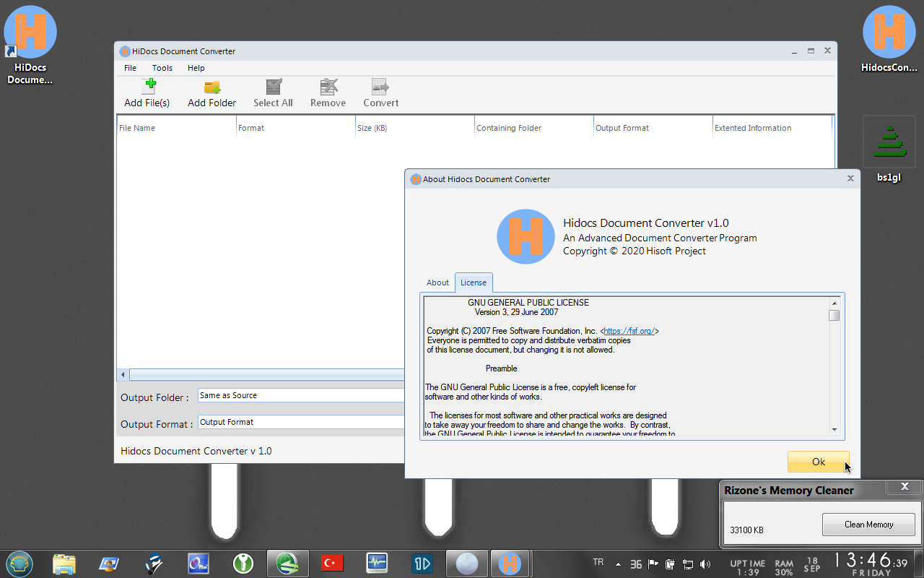Click the HiDocs taskbar button
The width and height of the screenshot is (924, 578).
[x=510, y=563]
